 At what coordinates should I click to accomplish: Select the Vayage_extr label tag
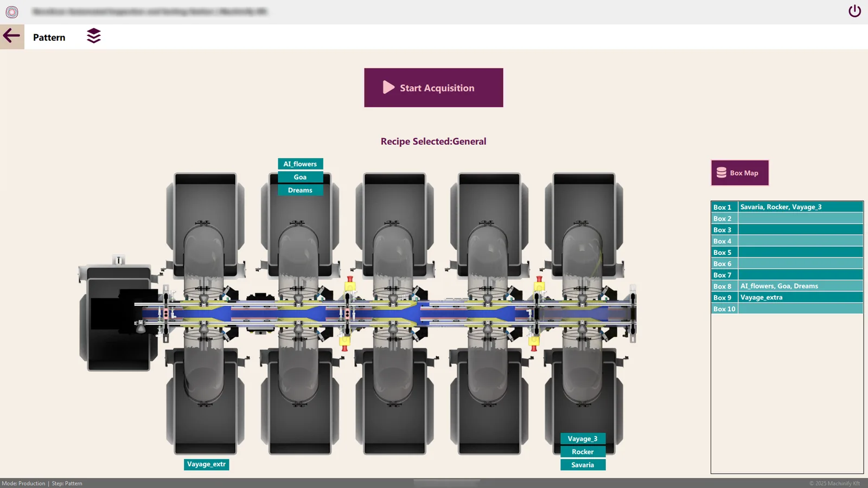[206, 464]
